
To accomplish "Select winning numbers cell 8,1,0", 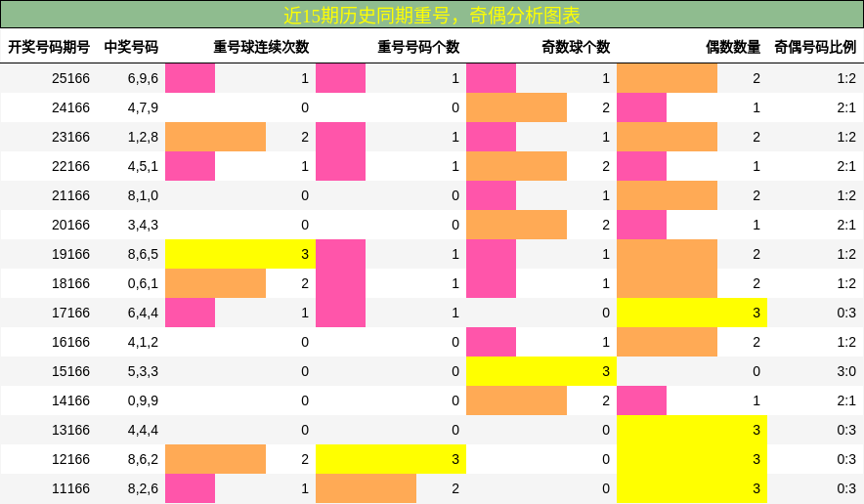I will [143, 195].
